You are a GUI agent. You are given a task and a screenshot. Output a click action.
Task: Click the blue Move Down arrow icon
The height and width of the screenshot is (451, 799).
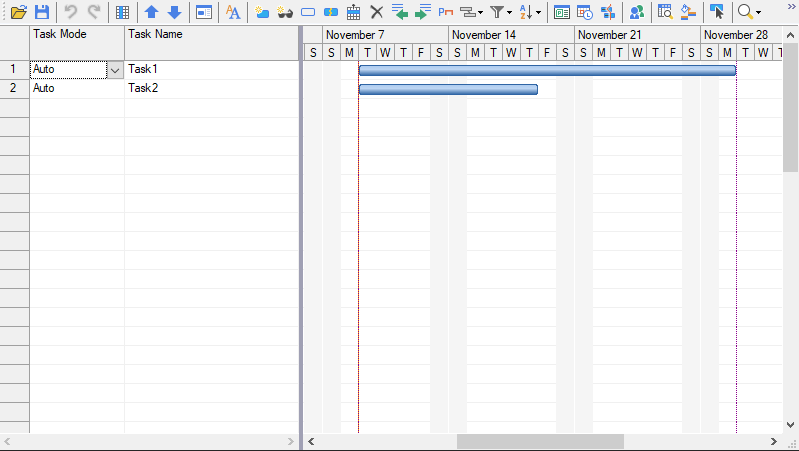pos(174,12)
